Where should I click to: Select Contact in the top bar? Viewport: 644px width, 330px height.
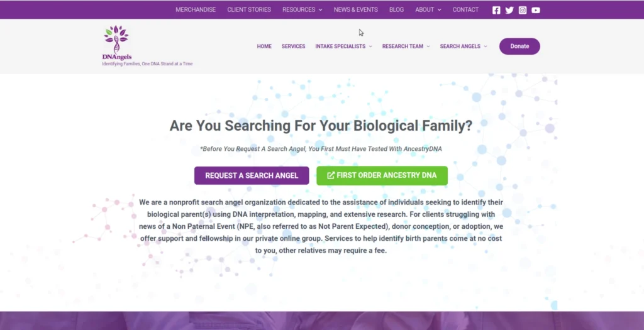point(465,10)
